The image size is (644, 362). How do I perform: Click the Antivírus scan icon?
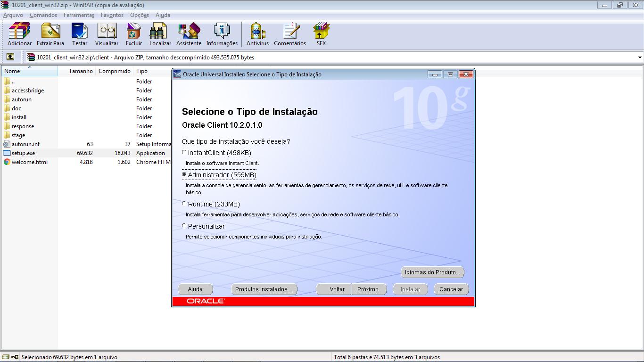257,34
